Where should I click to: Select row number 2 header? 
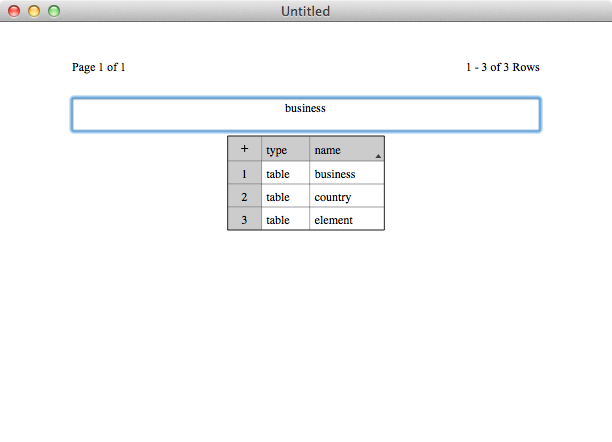click(244, 196)
